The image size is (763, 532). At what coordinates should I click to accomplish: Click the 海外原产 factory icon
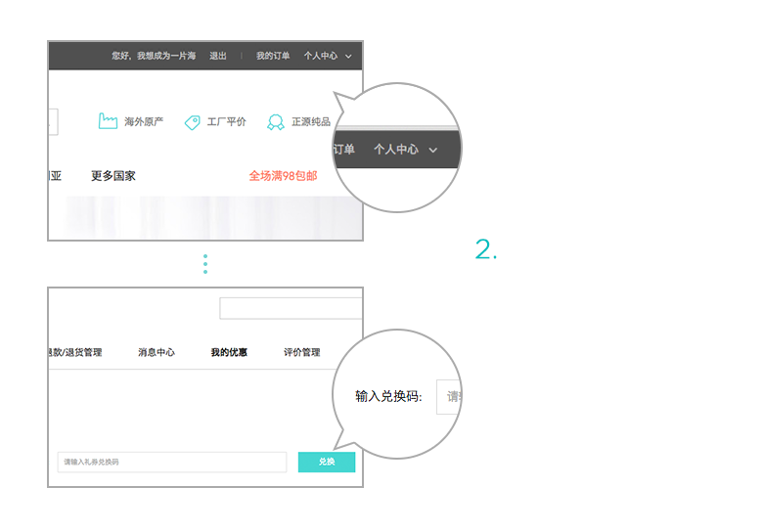point(108,121)
